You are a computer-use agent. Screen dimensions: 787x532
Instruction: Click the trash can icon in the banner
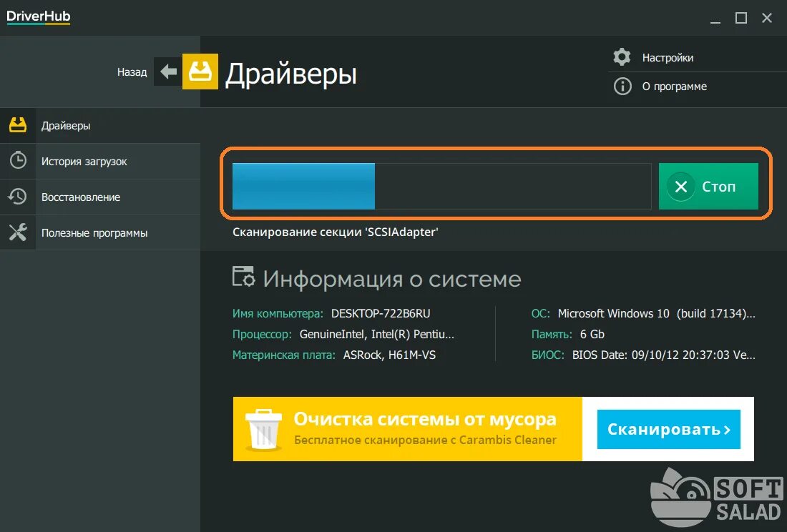(263, 429)
